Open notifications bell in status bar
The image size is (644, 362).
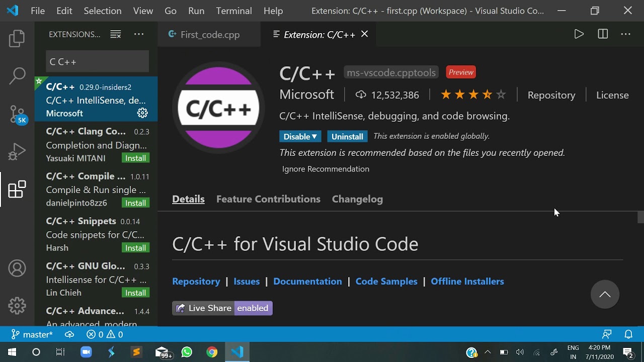(628, 334)
